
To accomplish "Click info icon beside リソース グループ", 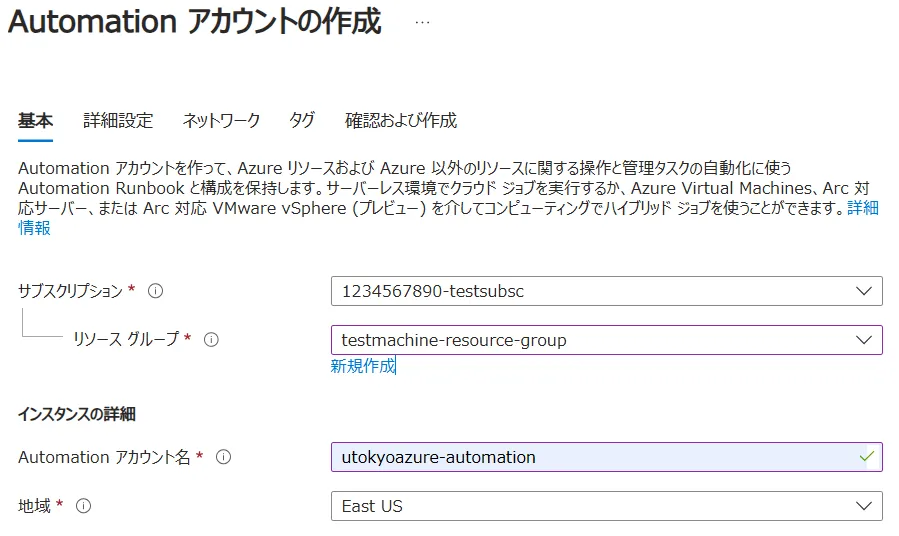I will click(x=211, y=340).
